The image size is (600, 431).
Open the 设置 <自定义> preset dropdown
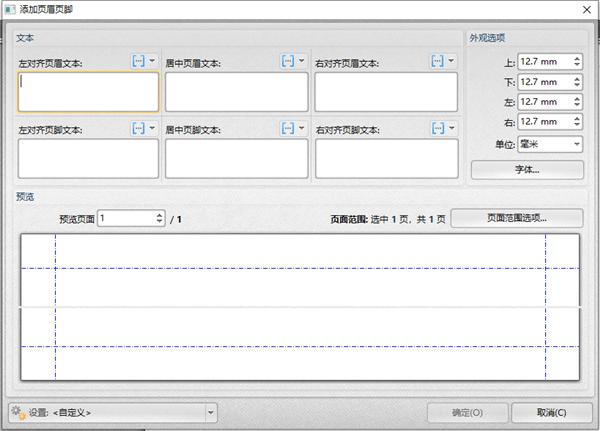pyautogui.click(x=113, y=413)
